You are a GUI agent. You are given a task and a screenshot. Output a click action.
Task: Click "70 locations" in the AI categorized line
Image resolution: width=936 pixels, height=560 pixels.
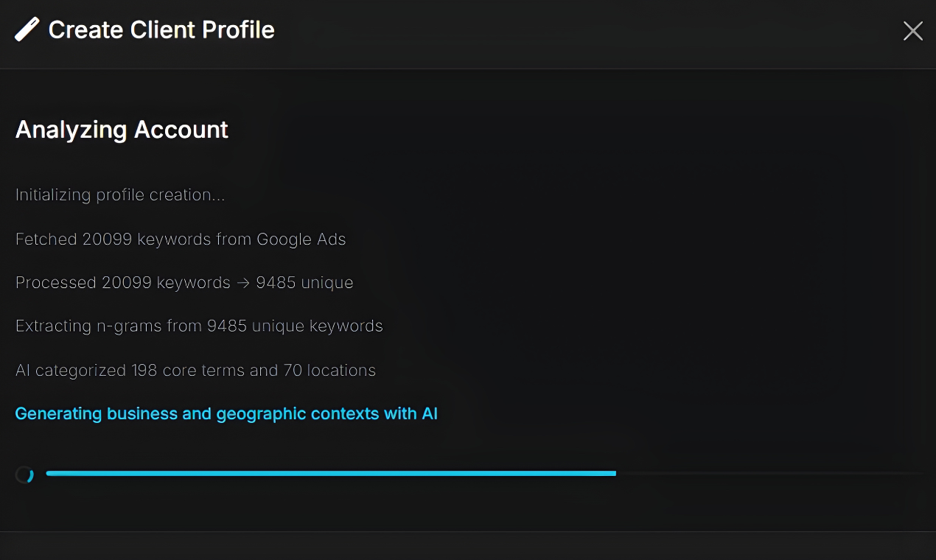(x=329, y=371)
